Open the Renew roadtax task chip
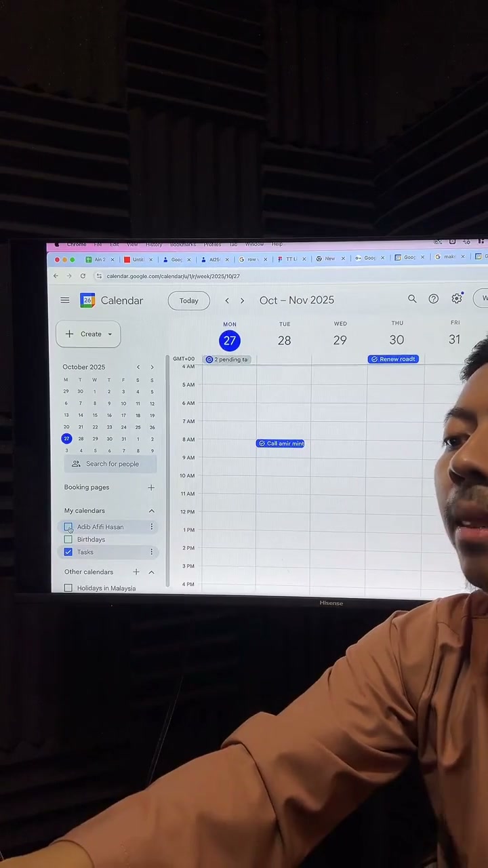This screenshot has height=868, width=488. (393, 359)
